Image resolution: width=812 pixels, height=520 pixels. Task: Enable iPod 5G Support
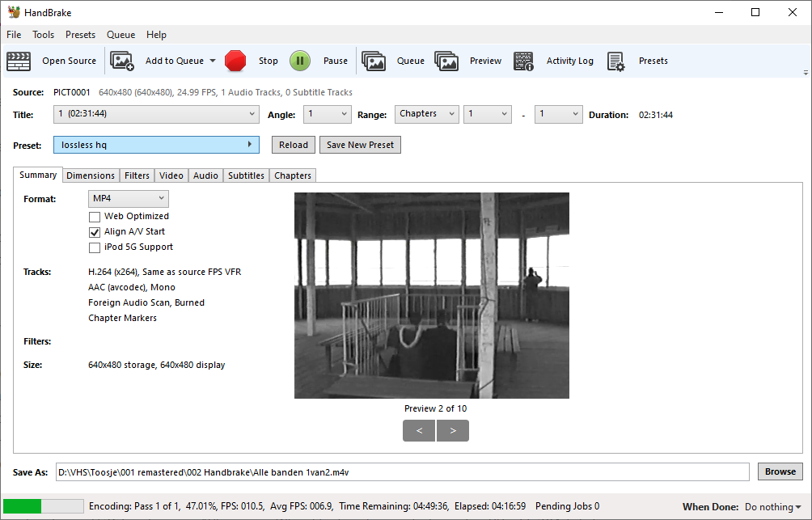pyautogui.click(x=95, y=247)
